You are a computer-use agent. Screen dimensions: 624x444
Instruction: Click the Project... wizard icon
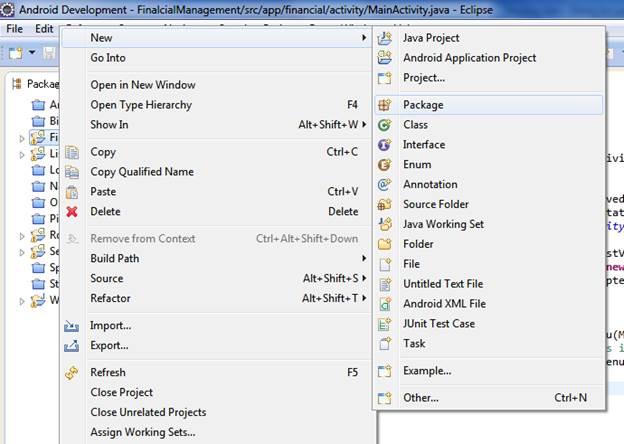tap(384, 78)
